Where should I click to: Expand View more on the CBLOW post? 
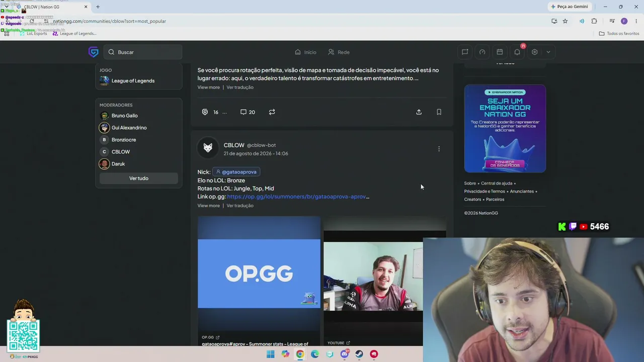pyautogui.click(x=209, y=206)
